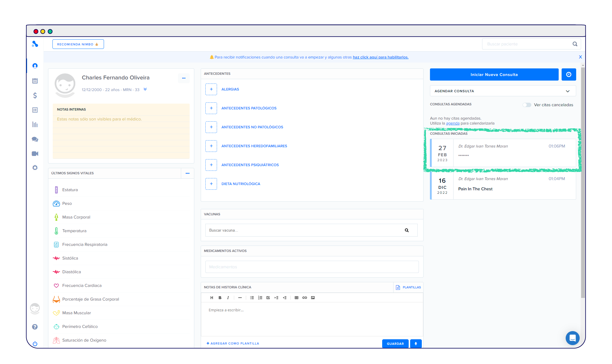
Task: Open Plantillas in clinical history notes
Action: [408, 287]
